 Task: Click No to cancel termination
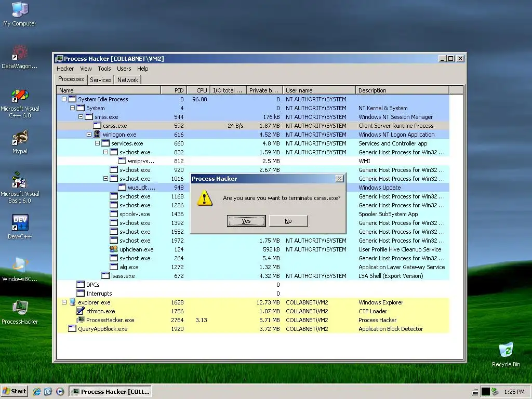288,221
